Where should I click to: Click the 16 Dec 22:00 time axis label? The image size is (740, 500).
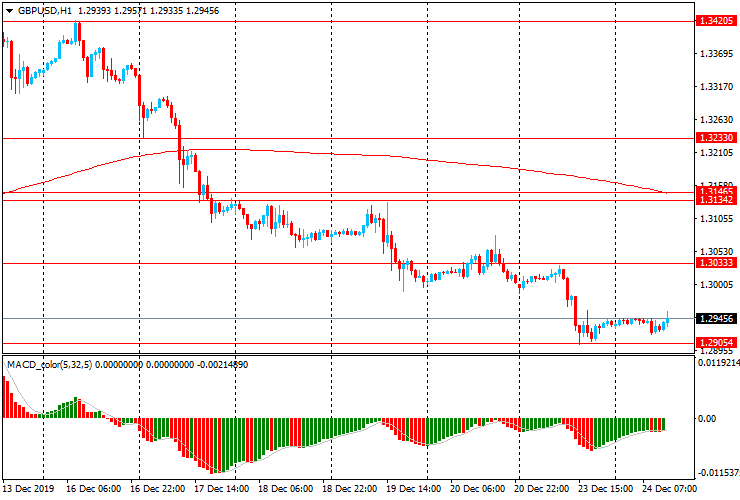click(x=157, y=489)
